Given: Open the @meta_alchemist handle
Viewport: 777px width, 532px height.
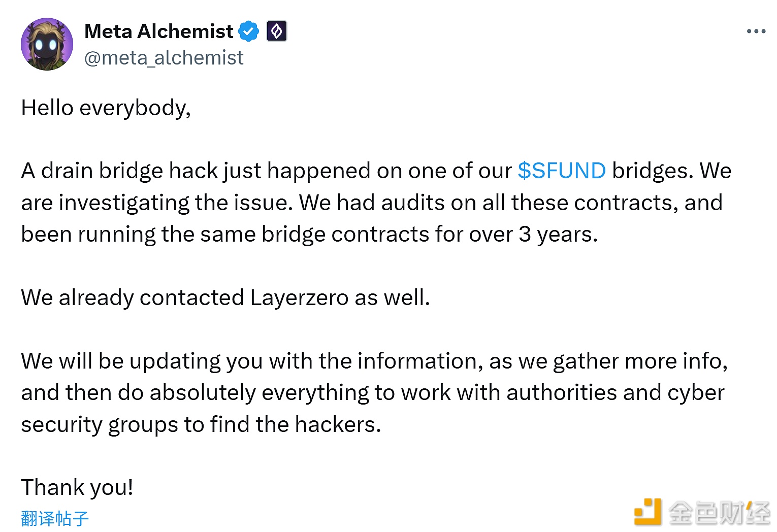Looking at the screenshot, I should tap(164, 58).
